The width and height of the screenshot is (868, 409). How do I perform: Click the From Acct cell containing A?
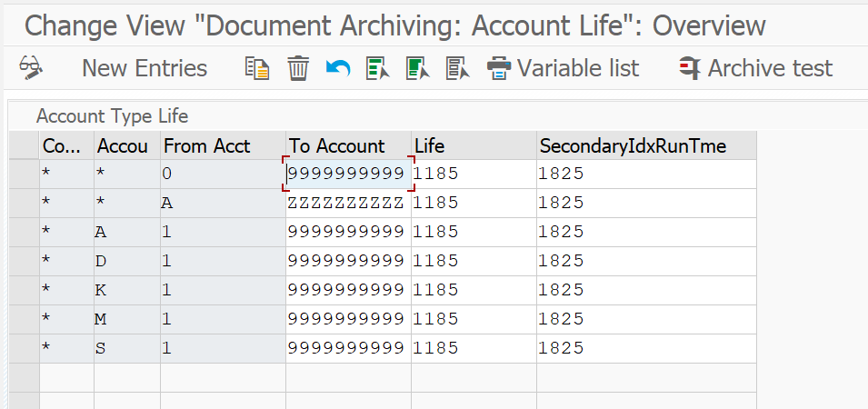222,203
